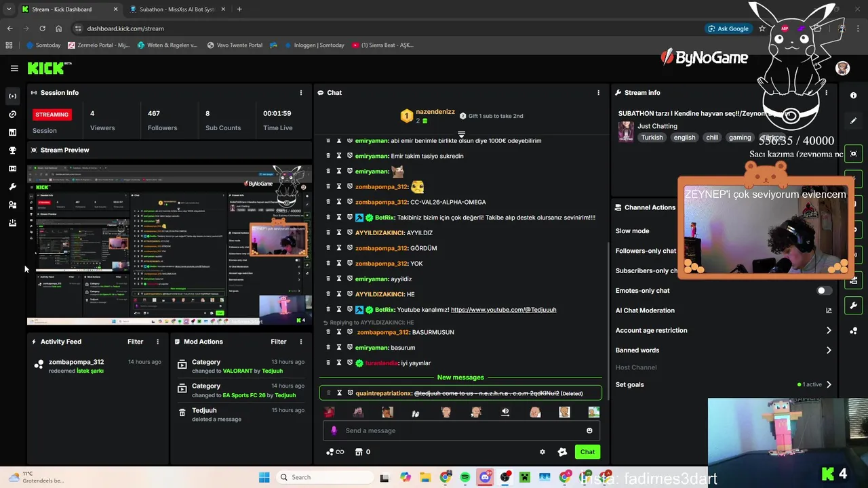Click the gaming stream tag

[x=739, y=138]
